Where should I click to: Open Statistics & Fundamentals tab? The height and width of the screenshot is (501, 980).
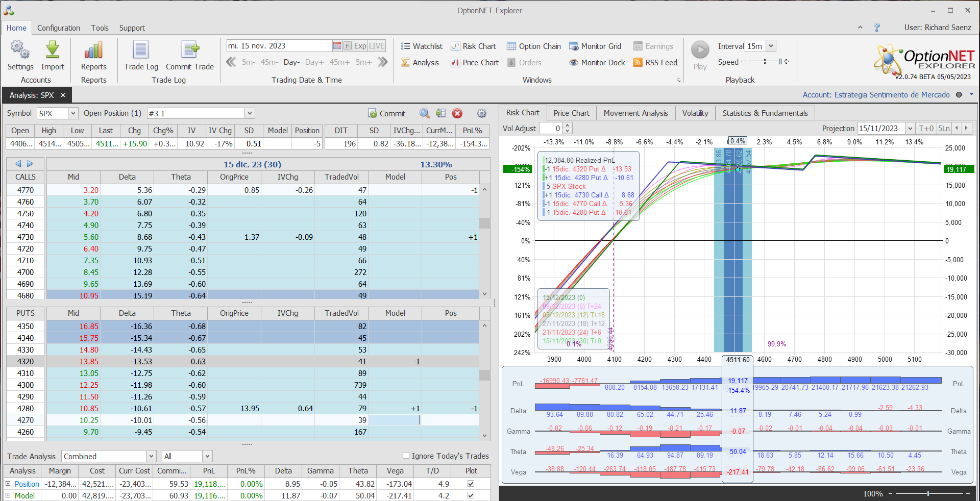pyautogui.click(x=765, y=113)
